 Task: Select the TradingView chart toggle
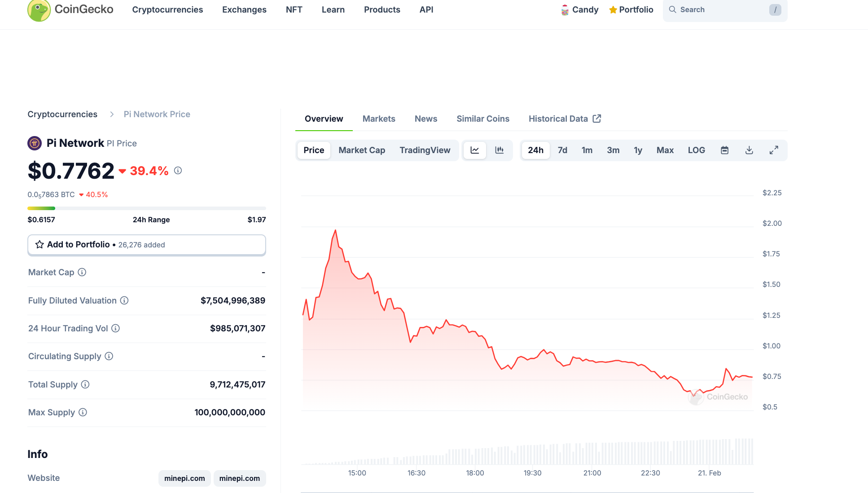425,150
